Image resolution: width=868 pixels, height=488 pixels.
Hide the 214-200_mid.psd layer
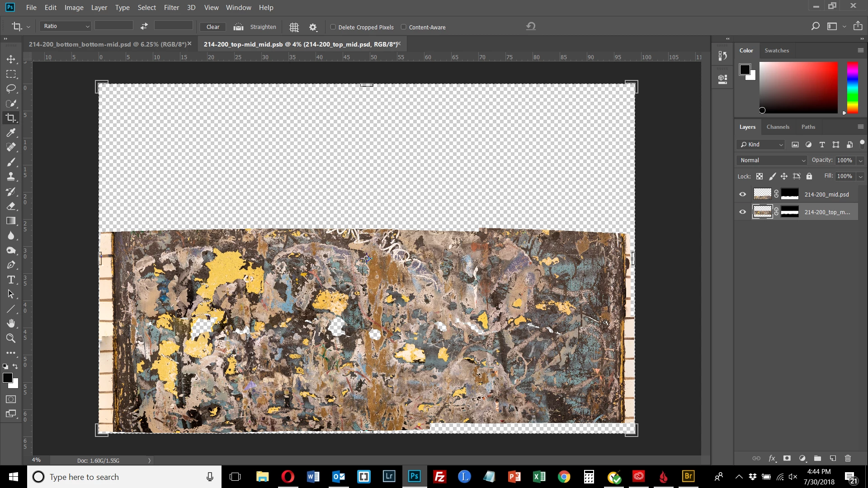[742, 194]
